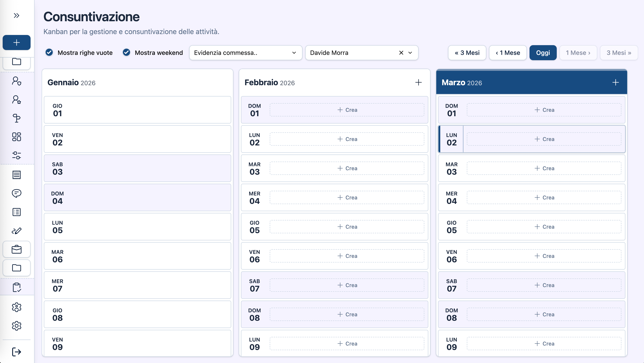
Task: Open the chat bubble icon in sidebar
Action: [17, 193]
